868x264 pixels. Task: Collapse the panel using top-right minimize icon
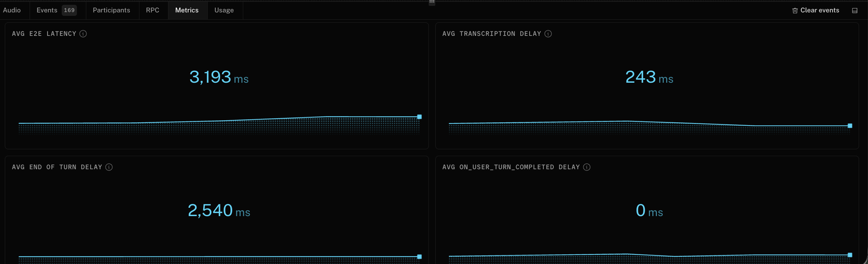tap(855, 11)
